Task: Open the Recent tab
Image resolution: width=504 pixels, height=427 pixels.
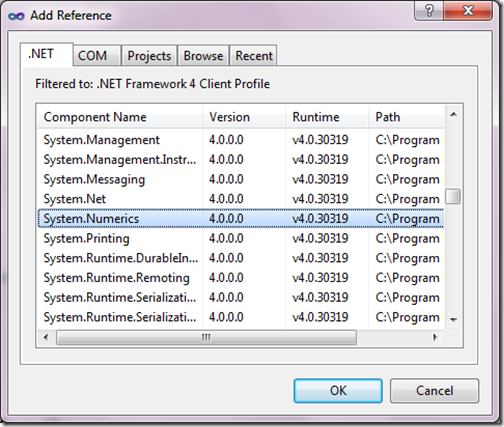Action: coord(253,55)
